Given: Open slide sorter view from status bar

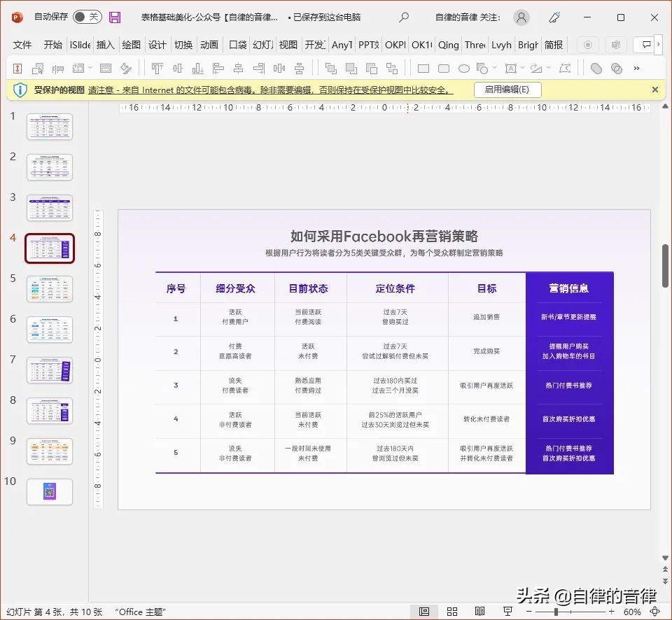Looking at the screenshot, I should (x=451, y=612).
